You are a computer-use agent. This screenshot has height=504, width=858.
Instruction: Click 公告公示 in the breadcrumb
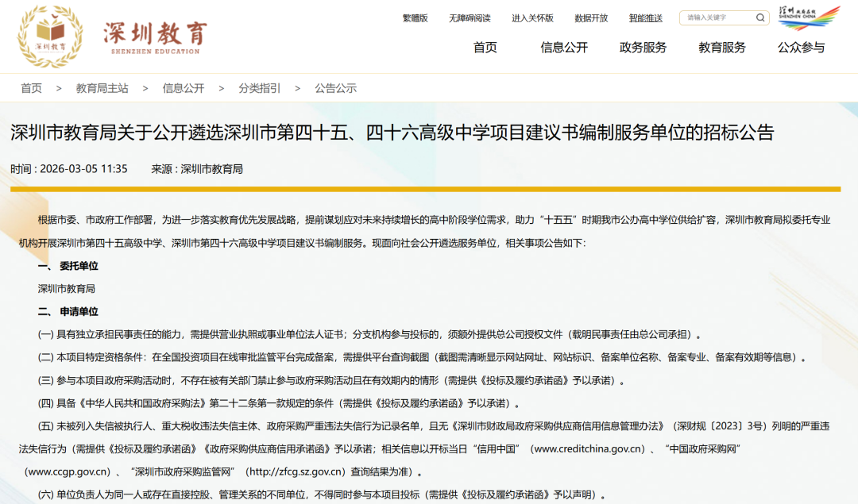(335, 88)
